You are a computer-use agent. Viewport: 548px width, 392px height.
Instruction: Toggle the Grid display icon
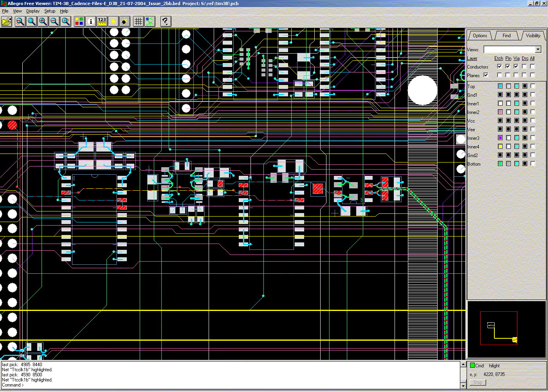(138, 22)
